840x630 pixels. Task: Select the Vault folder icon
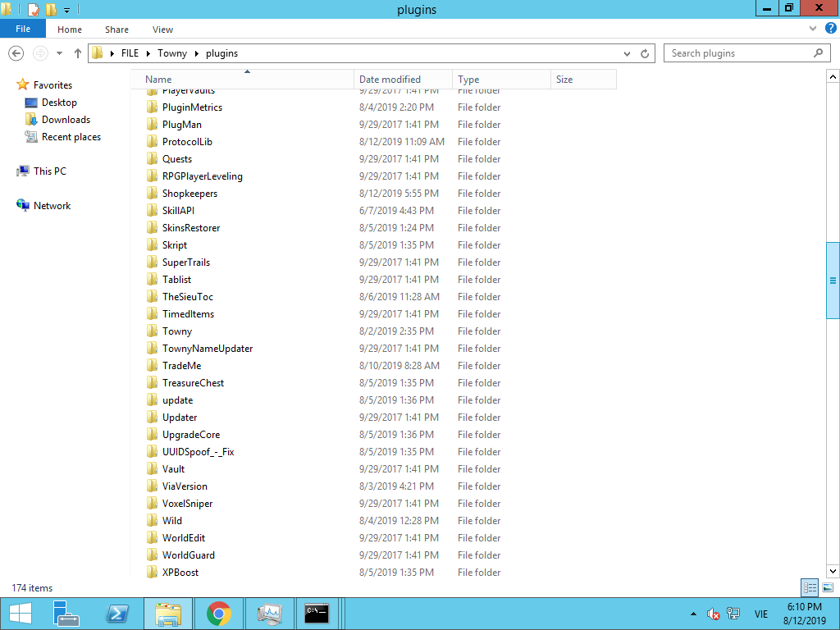pos(152,468)
